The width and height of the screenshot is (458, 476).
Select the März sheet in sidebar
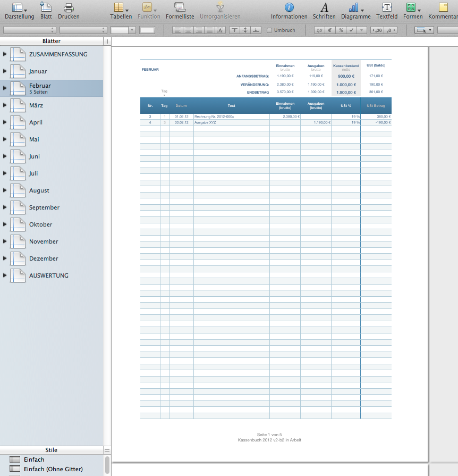pos(37,105)
